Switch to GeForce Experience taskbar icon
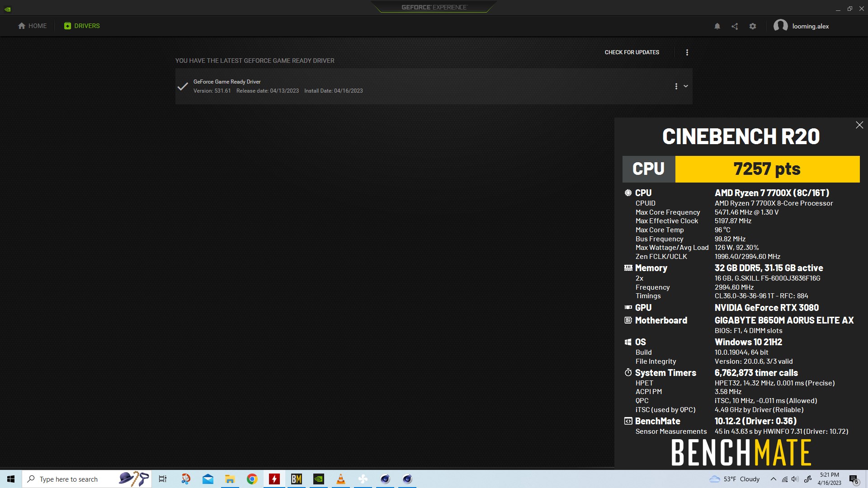868x488 pixels. click(x=319, y=479)
